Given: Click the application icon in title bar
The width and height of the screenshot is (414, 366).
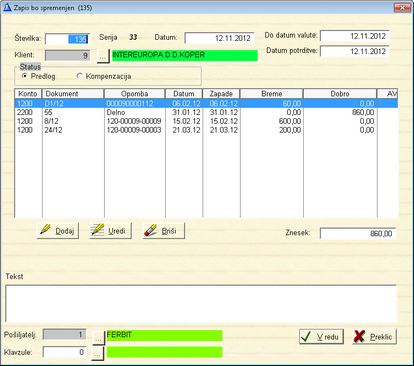Looking at the screenshot, I should (7, 7).
